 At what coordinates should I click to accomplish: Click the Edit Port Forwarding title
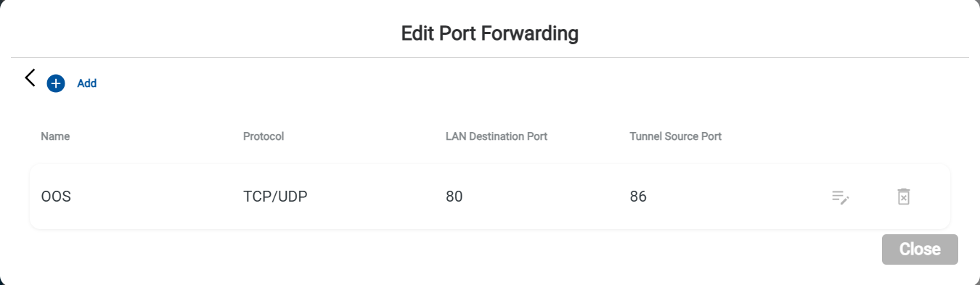pyautogui.click(x=490, y=33)
